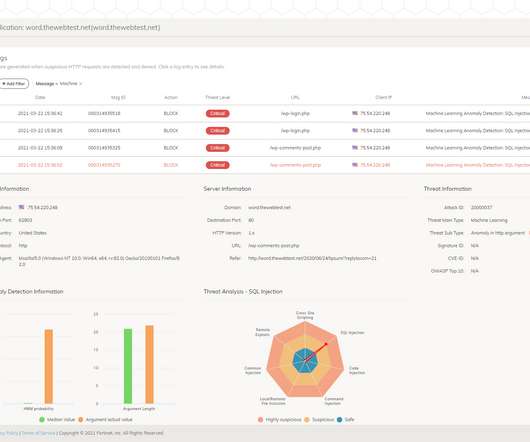Click the Threat Information section heading
This screenshot has width=530, height=442.
point(448,189)
